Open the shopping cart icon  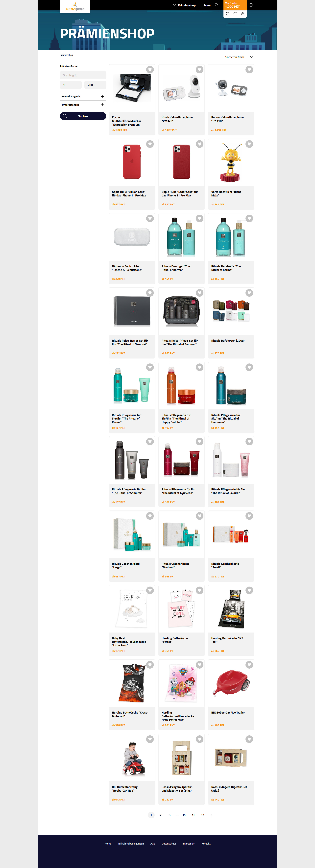(x=235, y=14)
